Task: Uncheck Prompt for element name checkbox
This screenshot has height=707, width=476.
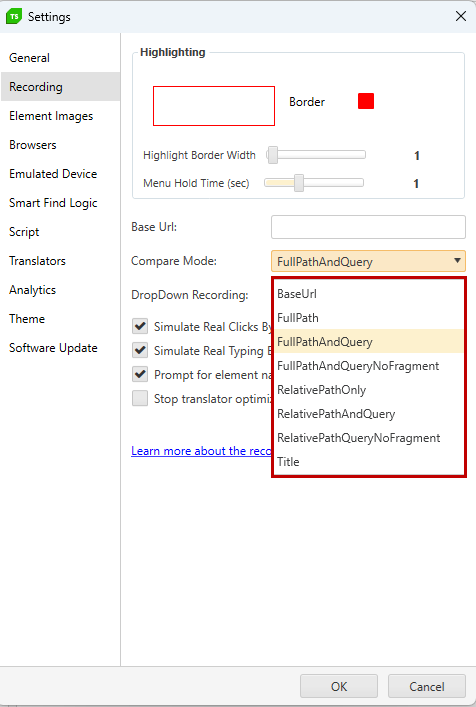Action: pyautogui.click(x=140, y=374)
